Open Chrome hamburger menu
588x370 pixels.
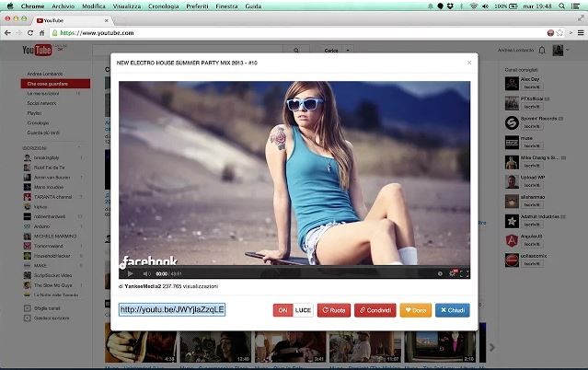coord(581,33)
